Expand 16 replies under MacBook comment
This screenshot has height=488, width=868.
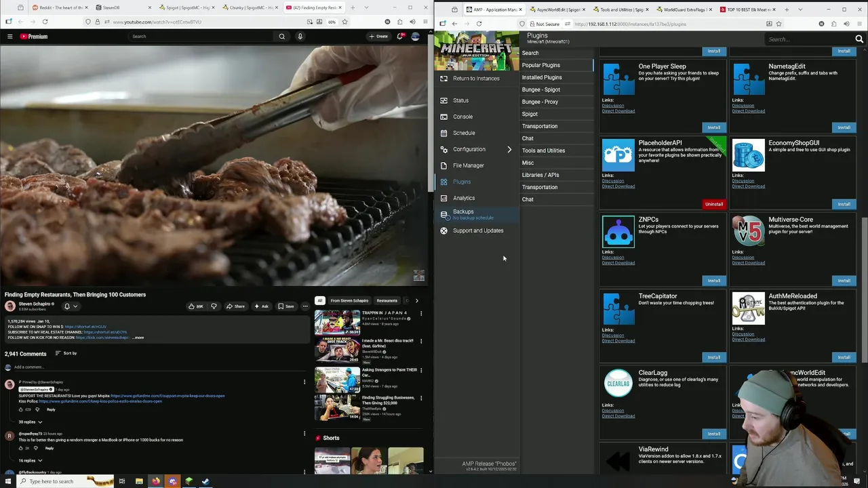pos(30,461)
